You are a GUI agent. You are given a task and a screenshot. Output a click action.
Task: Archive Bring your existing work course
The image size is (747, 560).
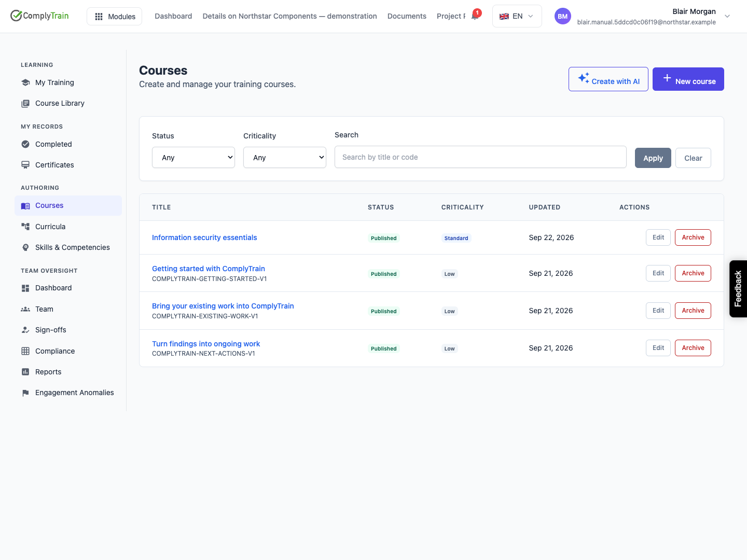tap(693, 311)
